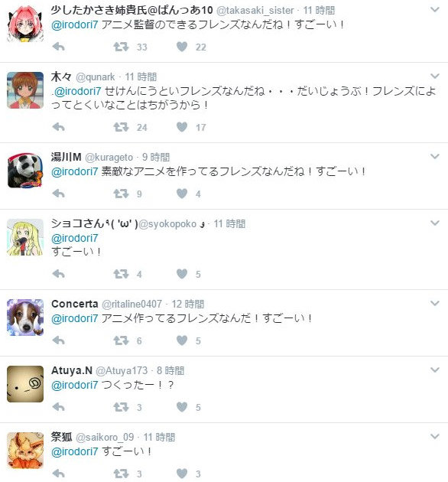Open more options for the @takasaki_sister tweet
The width and height of the screenshot is (448, 482).
pyautogui.click(x=435, y=10)
